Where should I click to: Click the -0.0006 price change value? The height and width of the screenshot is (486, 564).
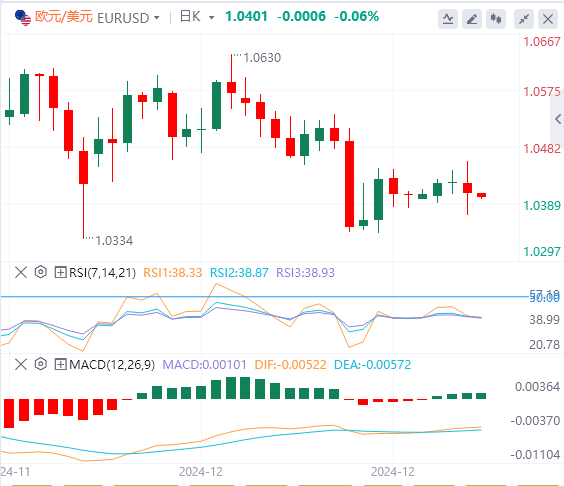point(301,17)
